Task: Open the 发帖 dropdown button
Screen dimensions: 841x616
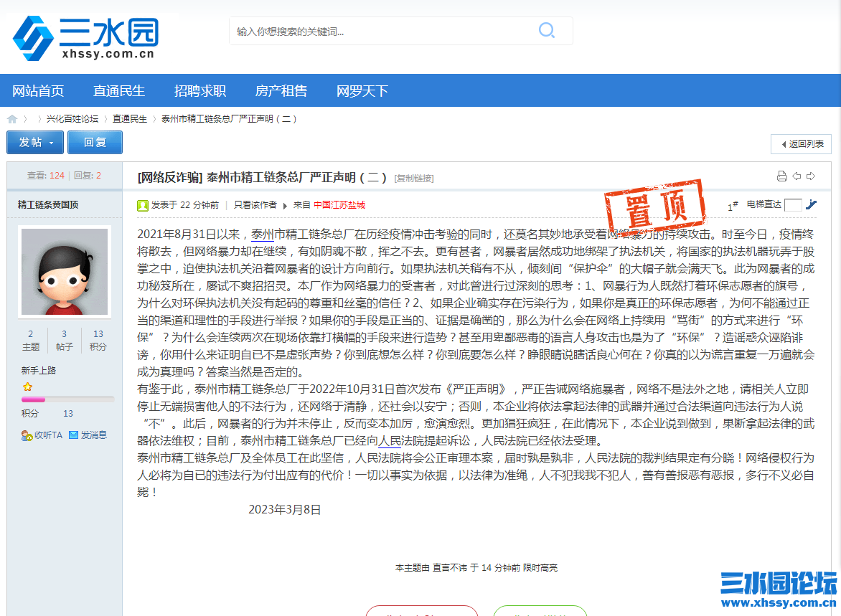Action: click(x=35, y=143)
